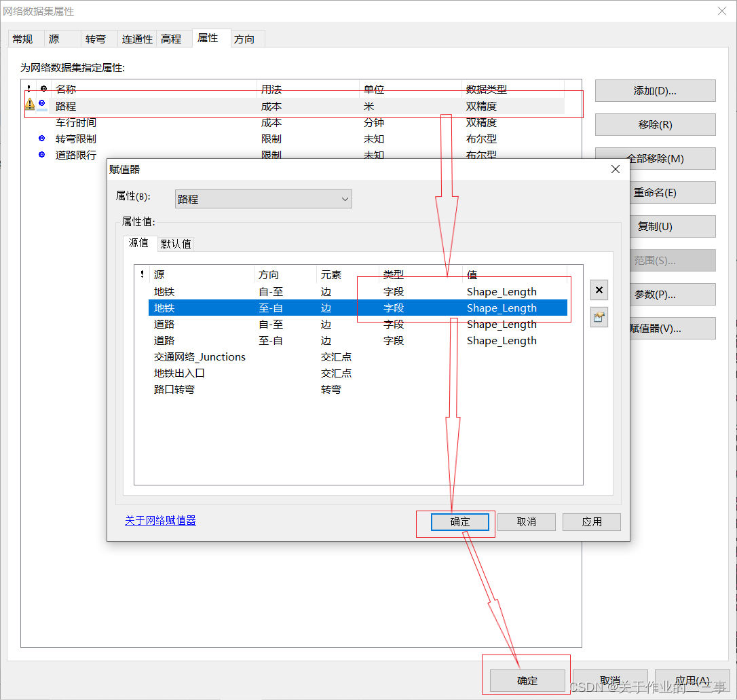737x700 pixels.
Task: Click the 数据类型 column header
Action: pyautogui.click(x=513, y=89)
